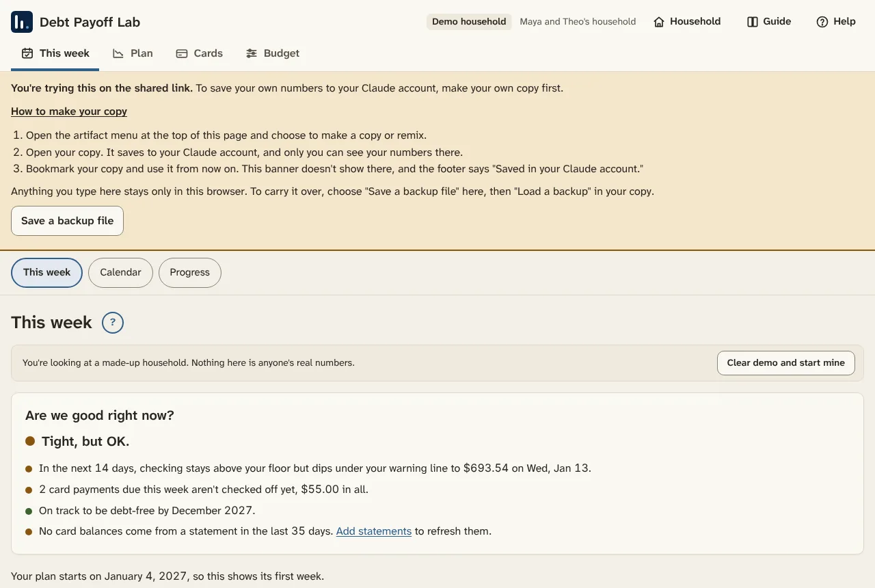
Task: Open the Guide panel
Action: coord(769,22)
